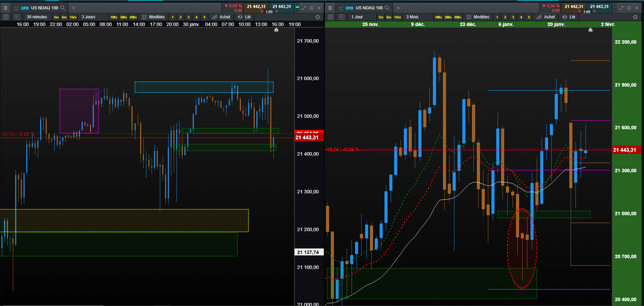Select the cyan dotted rectangle on 30 minutes chart

(x=204, y=87)
